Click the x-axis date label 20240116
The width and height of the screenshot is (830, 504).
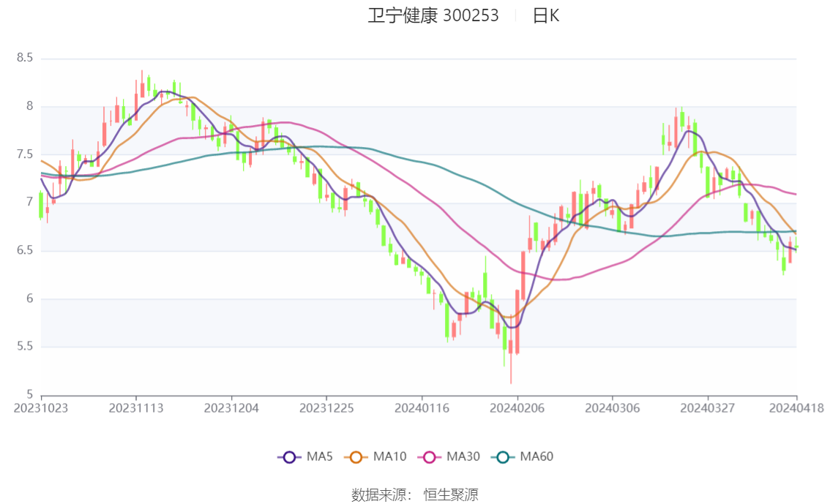tap(422, 408)
